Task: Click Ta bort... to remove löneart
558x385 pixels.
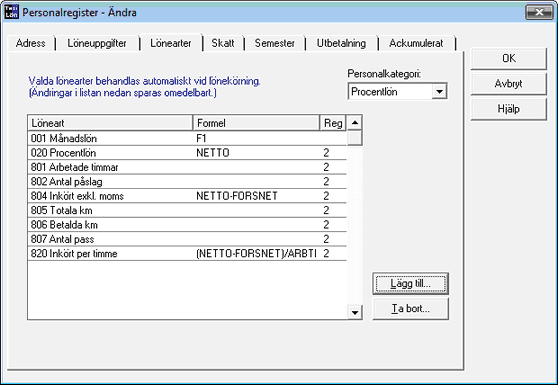Action: 410,308
